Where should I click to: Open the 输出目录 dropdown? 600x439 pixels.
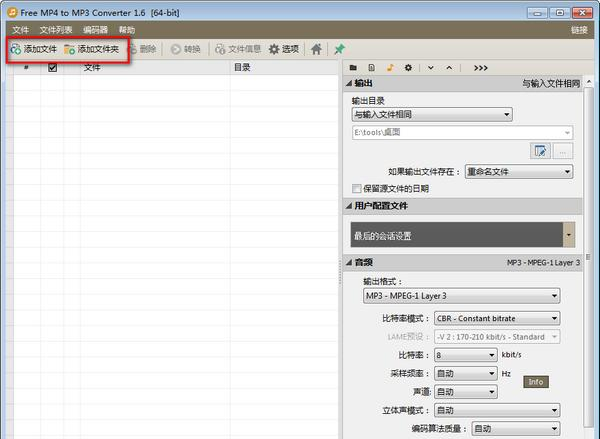tap(432, 114)
